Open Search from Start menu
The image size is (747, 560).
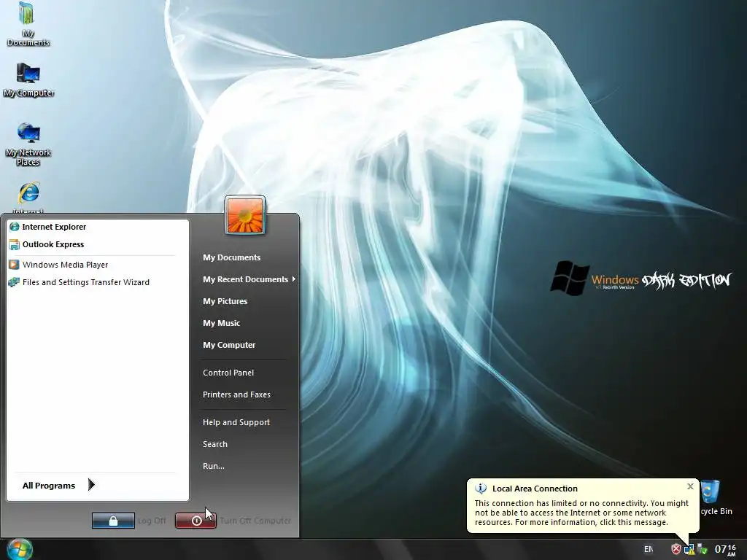pos(215,444)
